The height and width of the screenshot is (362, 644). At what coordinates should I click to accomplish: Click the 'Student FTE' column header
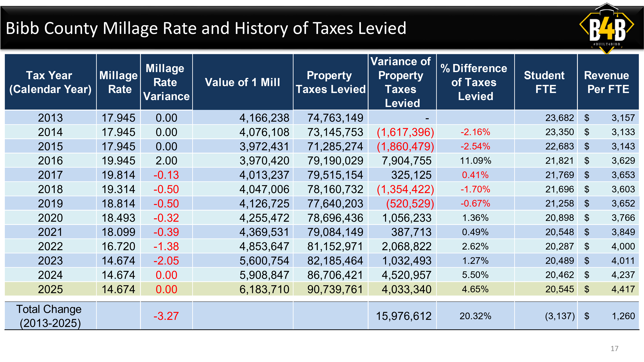click(546, 82)
